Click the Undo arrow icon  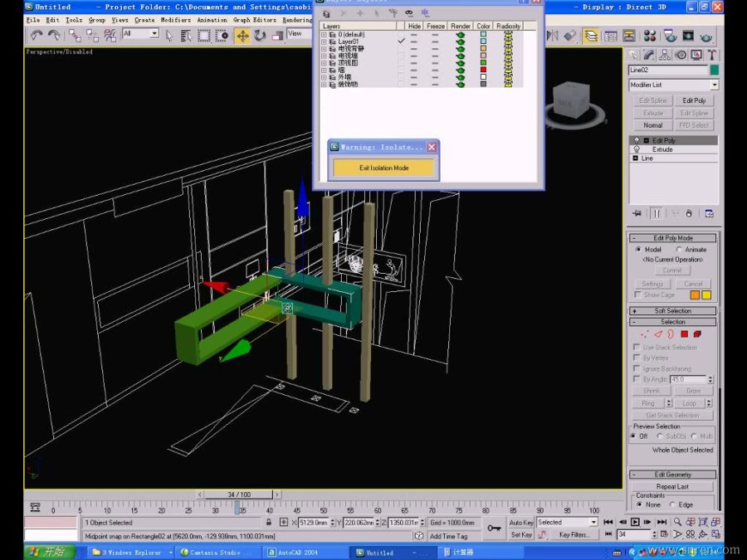click(37, 35)
